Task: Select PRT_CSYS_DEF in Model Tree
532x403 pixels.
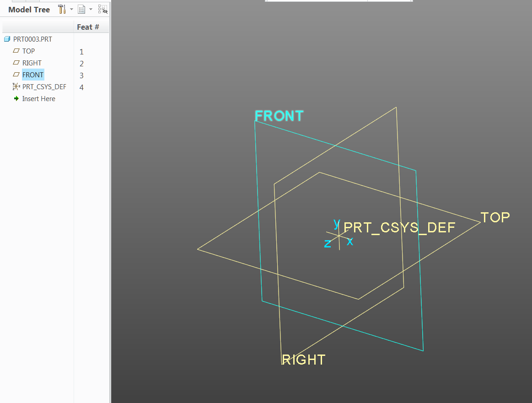Action: (44, 86)
